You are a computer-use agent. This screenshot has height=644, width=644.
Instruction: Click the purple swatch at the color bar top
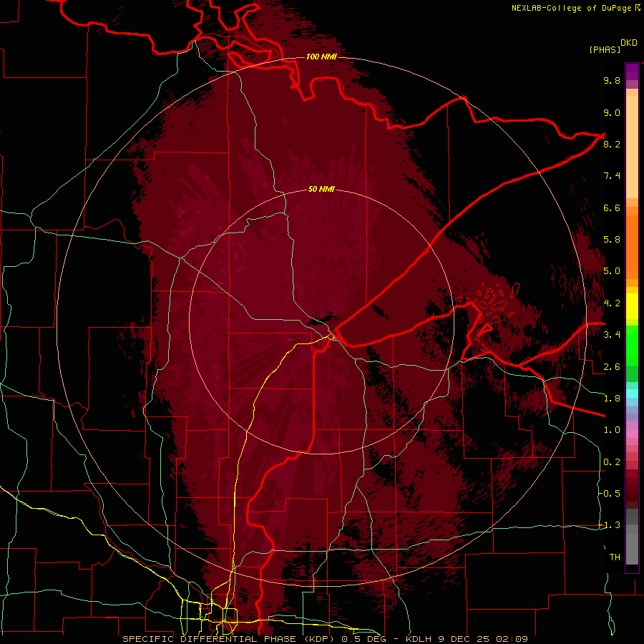coord(632,72)
